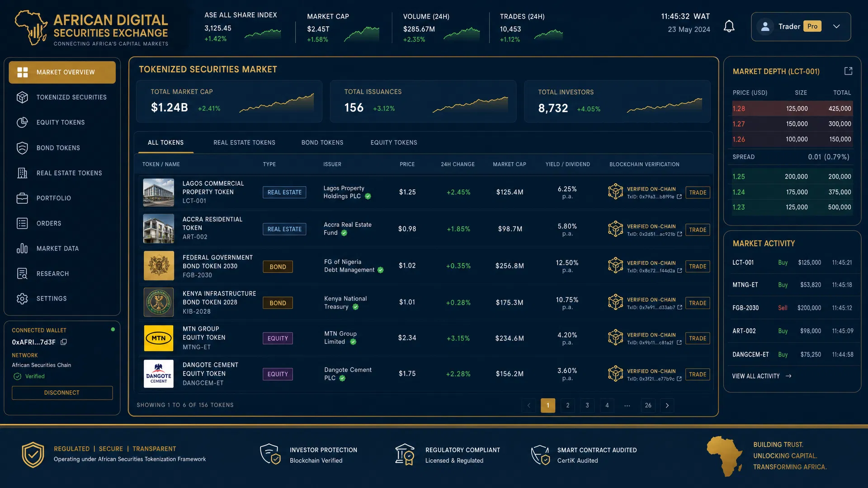Click the Real Estate Tokens building icon

[x=22, y=173]
